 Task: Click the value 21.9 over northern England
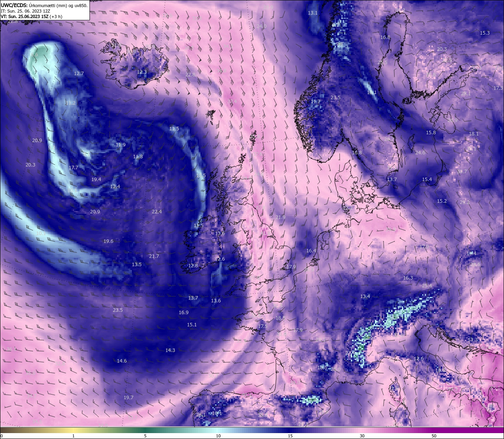pos(280,217)
